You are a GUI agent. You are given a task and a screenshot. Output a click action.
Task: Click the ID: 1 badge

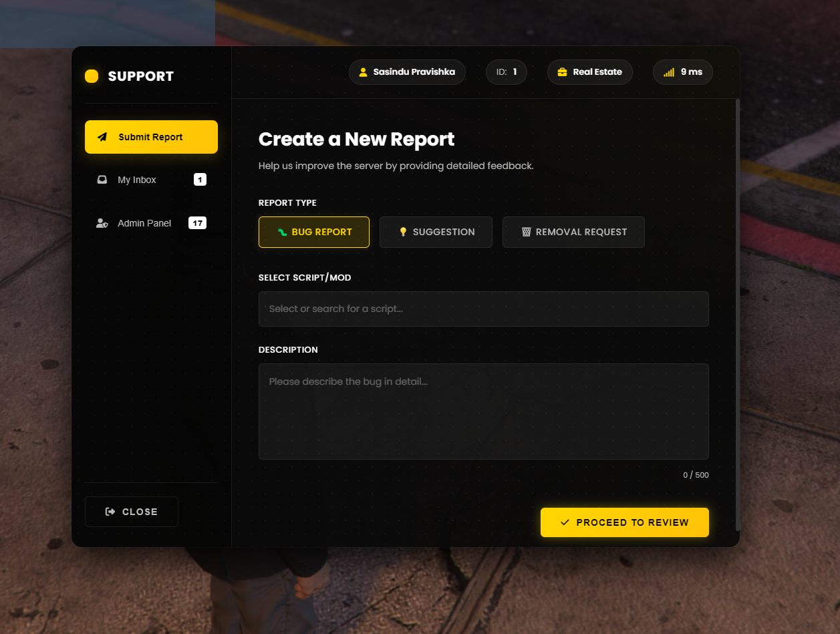click(x=507, y=72)
